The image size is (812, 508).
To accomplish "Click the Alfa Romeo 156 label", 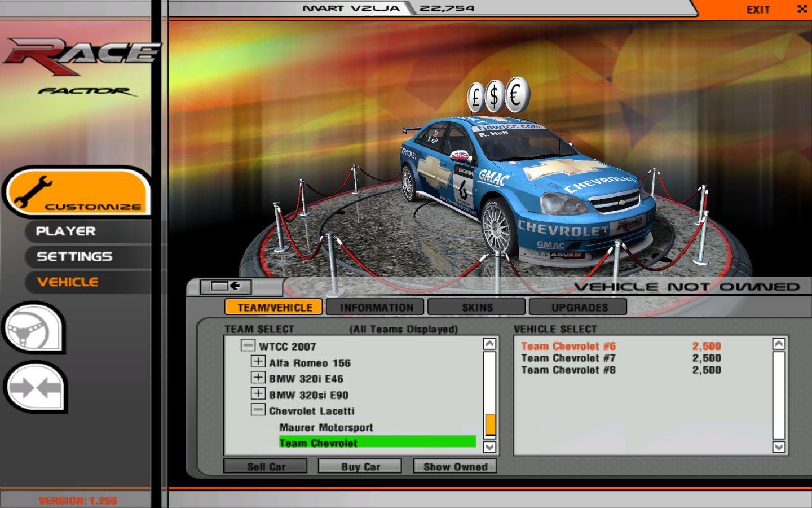I will (310, 363).
